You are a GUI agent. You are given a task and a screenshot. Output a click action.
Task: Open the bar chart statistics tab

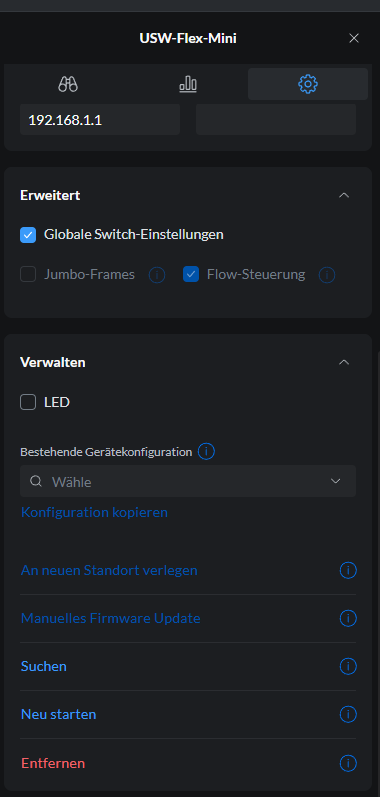tap(188, 84)
